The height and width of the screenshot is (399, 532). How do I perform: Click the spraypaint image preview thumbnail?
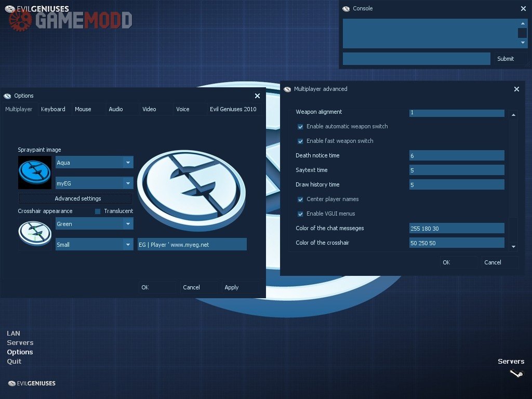point(34,172)
